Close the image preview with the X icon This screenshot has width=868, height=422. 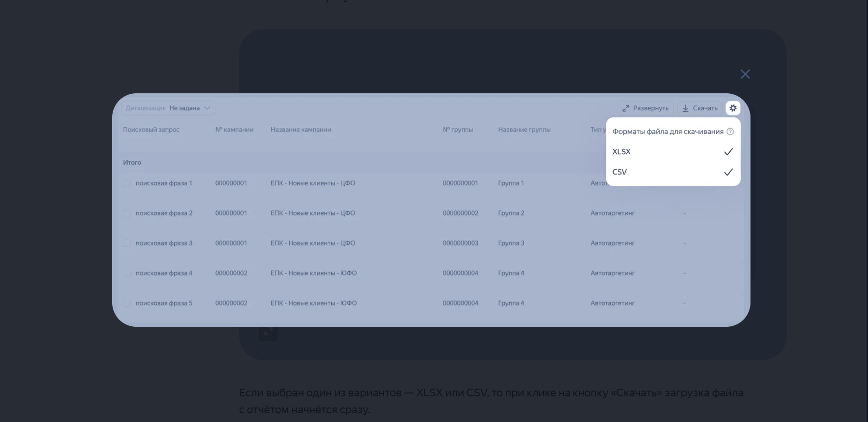(x=745, y=74)
